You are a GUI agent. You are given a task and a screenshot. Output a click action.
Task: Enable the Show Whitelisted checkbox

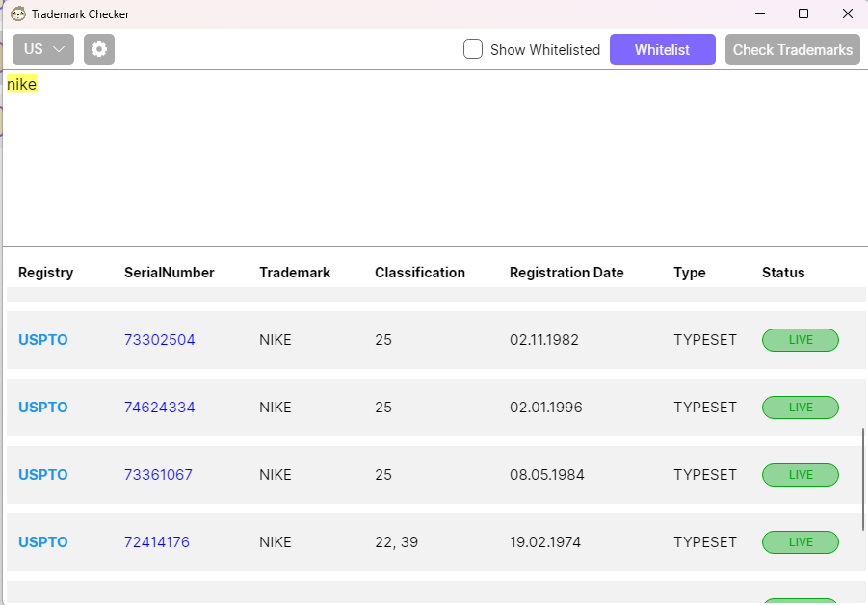[473, 49]
